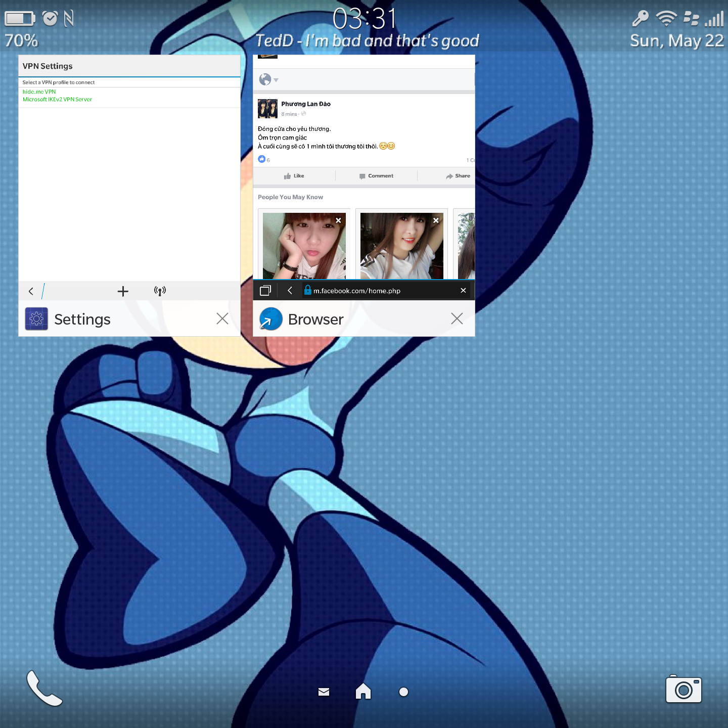Tap the BlackBerry services status icon
728x728 pixels.
tap(691, 19)
